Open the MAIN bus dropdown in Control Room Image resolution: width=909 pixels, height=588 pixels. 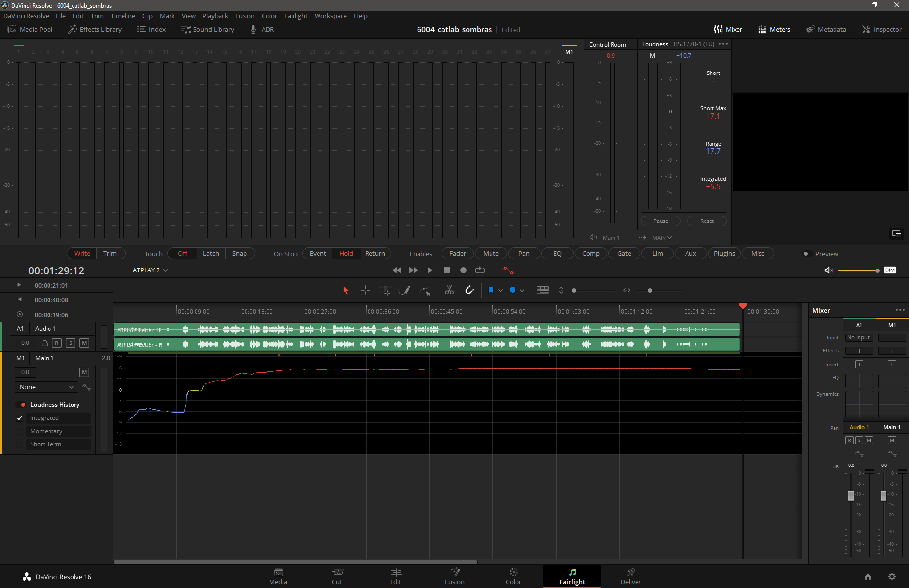point(662,238)
